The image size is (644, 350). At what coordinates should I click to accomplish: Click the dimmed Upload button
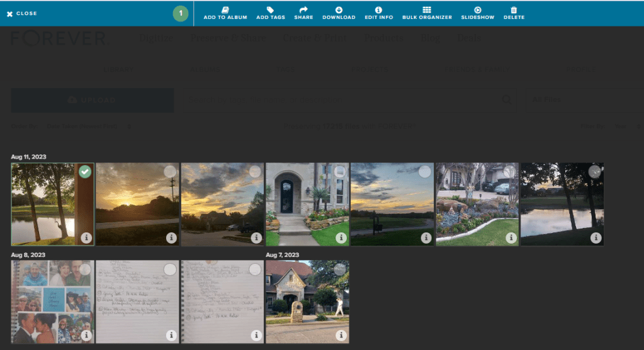point(92,100)
